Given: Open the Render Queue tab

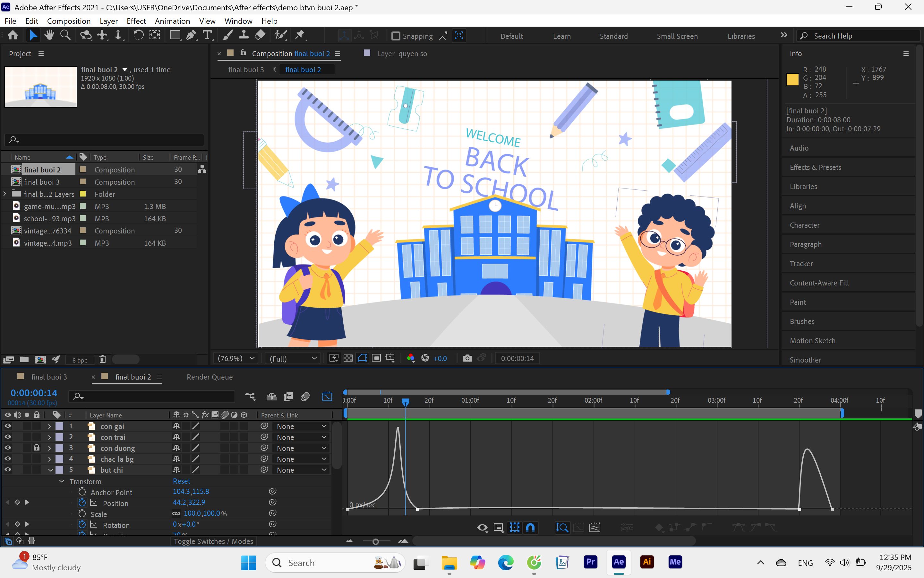Looking at the screenshot, I should click(x=210, y=377).
